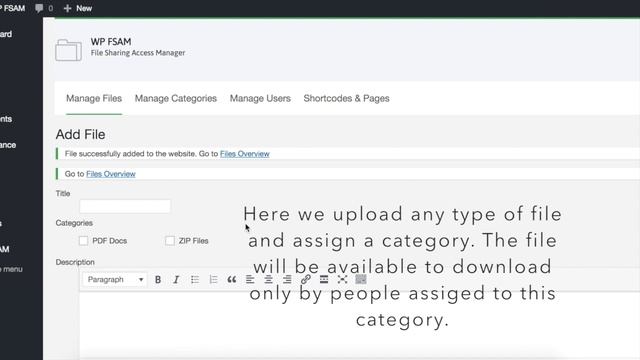The width and height of the screenshot is (640, 360).
Task: Apply blockquote formatting
Action: 231,280
